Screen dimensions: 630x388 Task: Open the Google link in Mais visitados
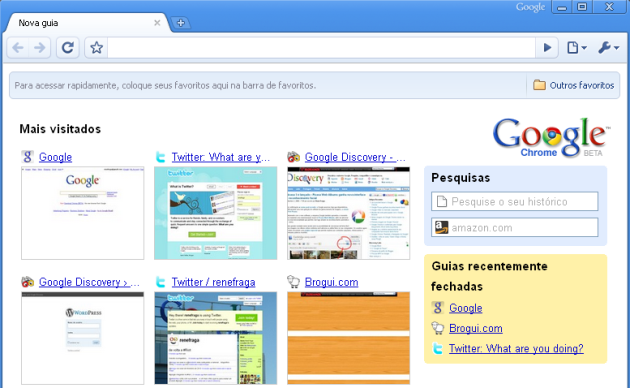55,157
